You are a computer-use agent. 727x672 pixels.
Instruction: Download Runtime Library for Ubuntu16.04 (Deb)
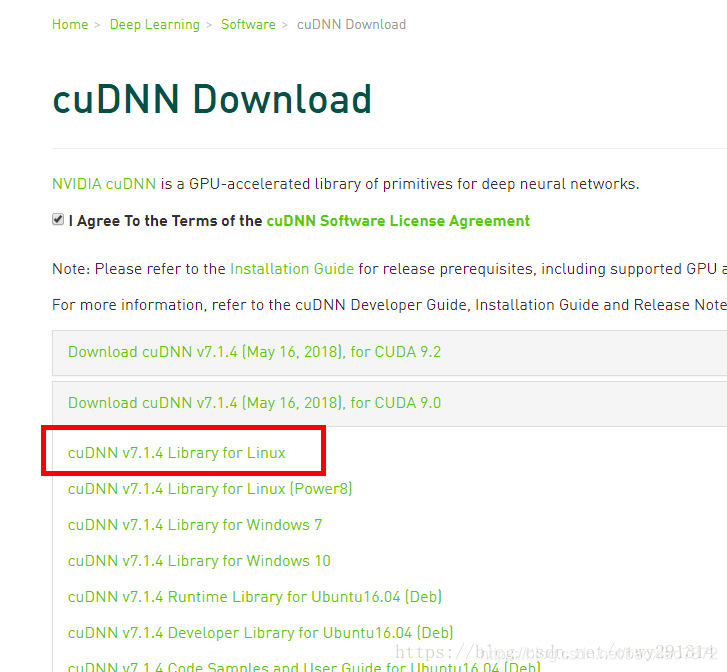(255, 597)
